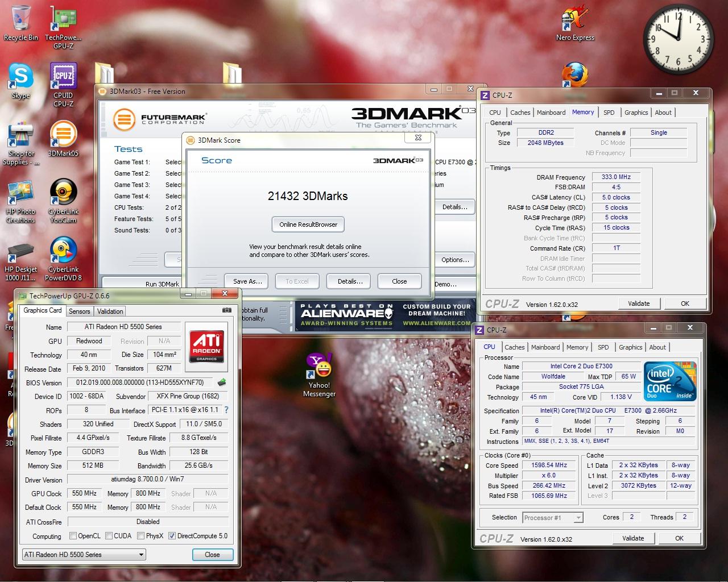Click Save As in the 3DMark Score dialog
Screen dimensions: 728x582
247,281
